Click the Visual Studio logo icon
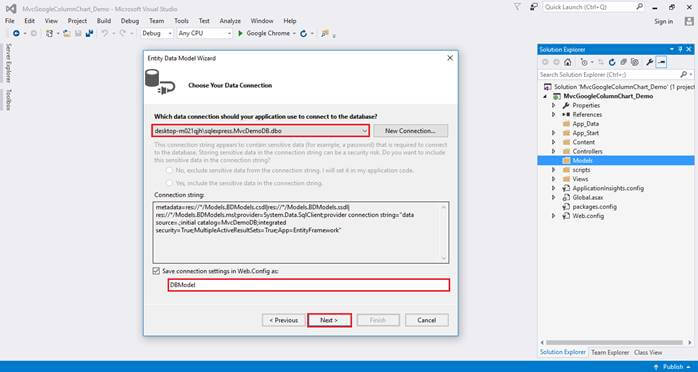 pyautogui.click(x=11, y=8)
